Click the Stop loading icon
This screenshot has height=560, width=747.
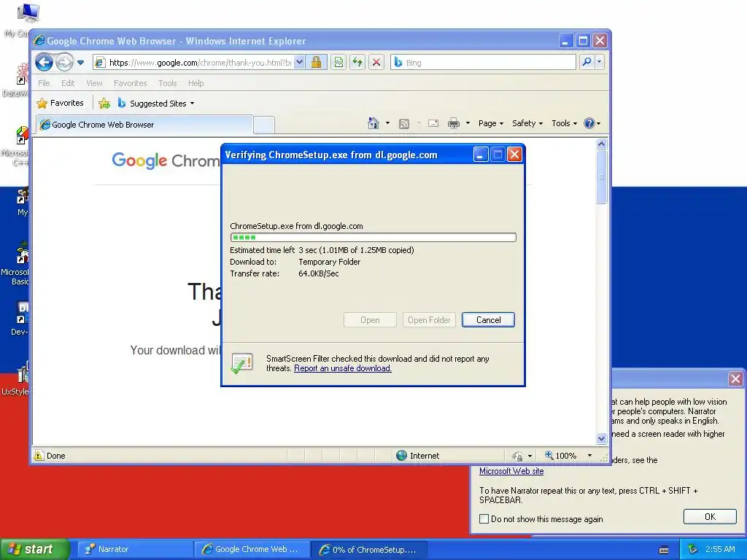click(376, 63)
